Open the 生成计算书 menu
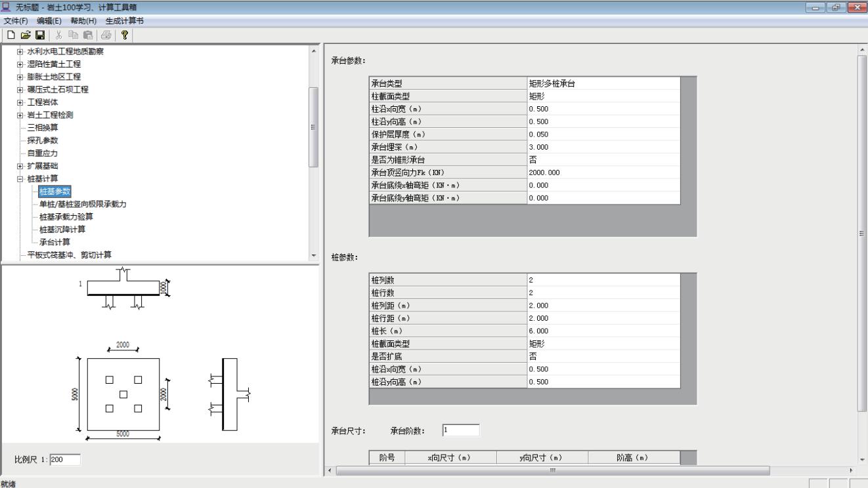Image resolution: width=868 pixels, height=488 pixels. coord(123,21)
